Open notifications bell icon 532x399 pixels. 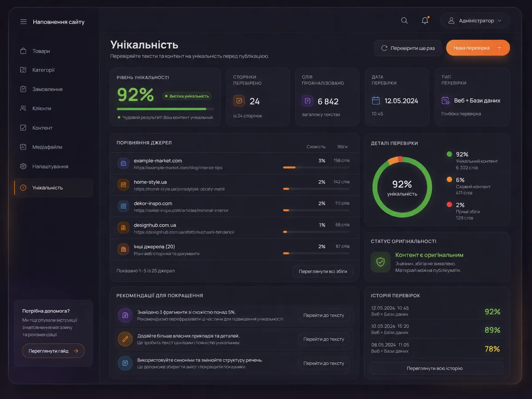point(425,20)
